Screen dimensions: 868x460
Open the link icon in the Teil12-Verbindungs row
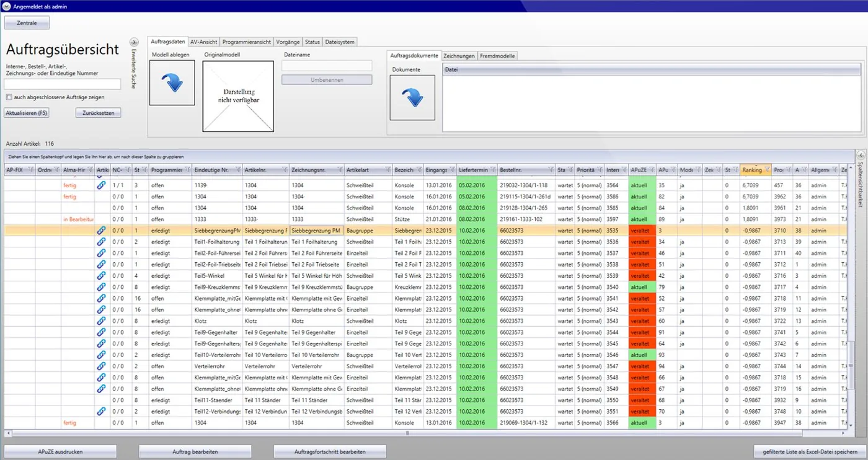click(102, 411)
